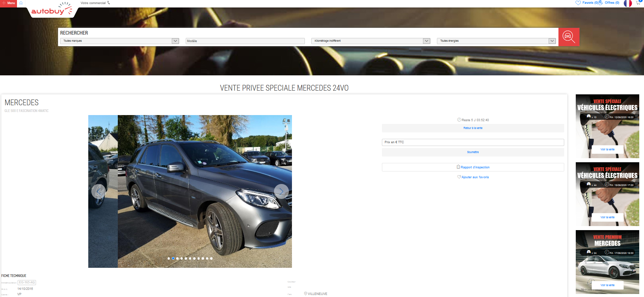Click Retour à la vente button
The image size is (644, 297).
pos(473,128)
